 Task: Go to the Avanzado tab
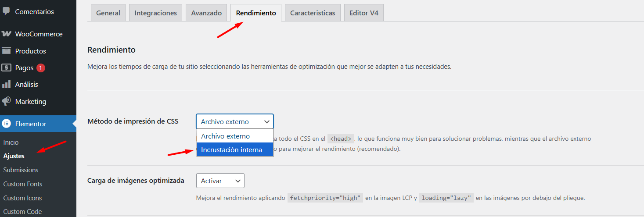pos(206,13)
